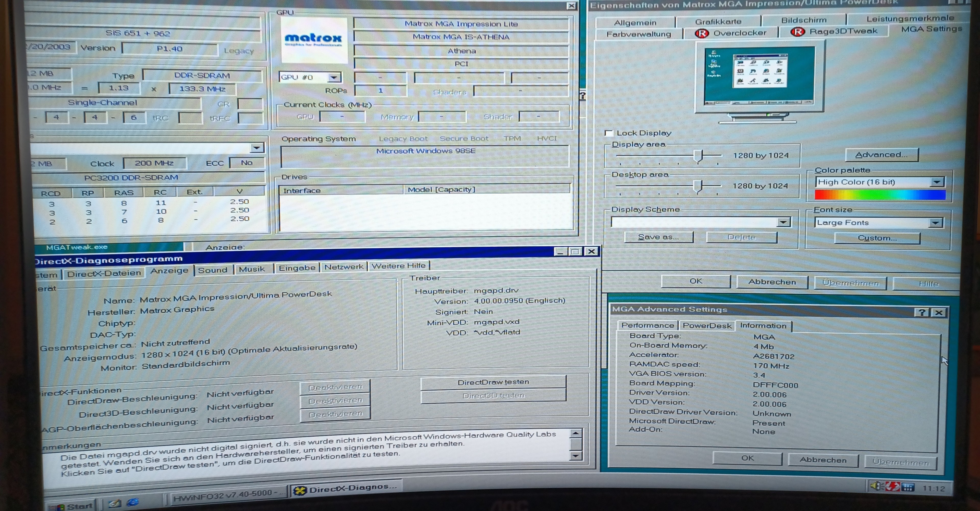Select the Information tab in MGA Advanced Settings
Screen dimensions: 980x511
pos(763,325)
